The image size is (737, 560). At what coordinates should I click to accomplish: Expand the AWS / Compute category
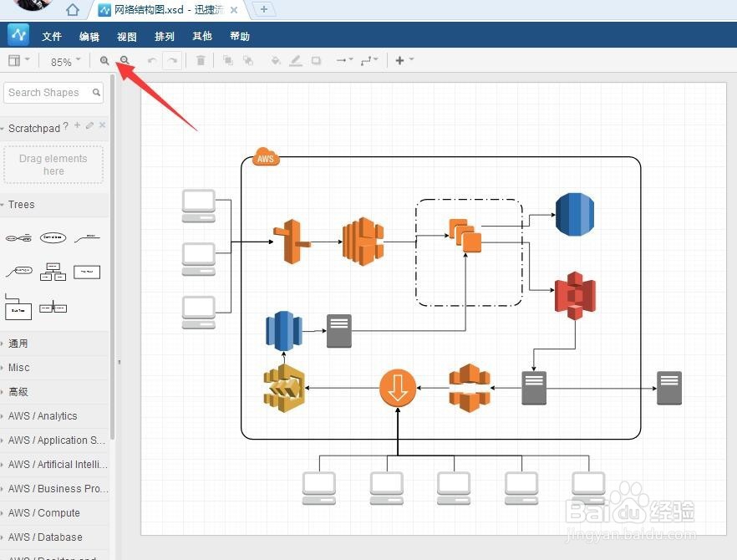click(54, 513)
